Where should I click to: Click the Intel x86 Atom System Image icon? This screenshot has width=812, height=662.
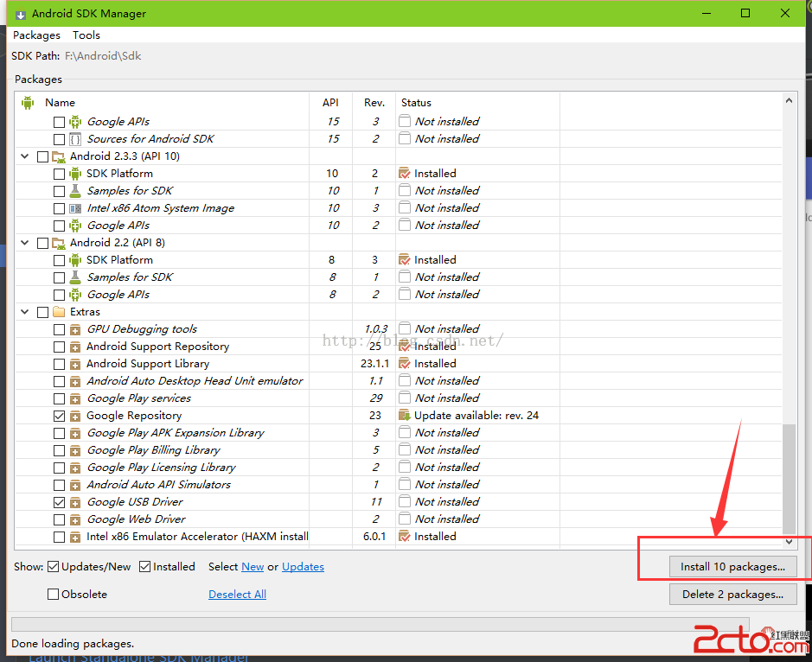pyautogui.click(x=75, y=208)
